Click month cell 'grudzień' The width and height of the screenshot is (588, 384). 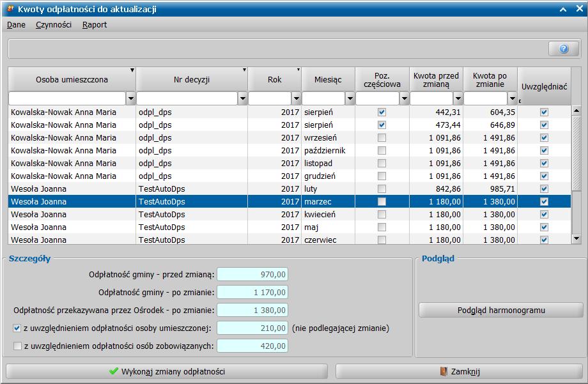(320, 176)
